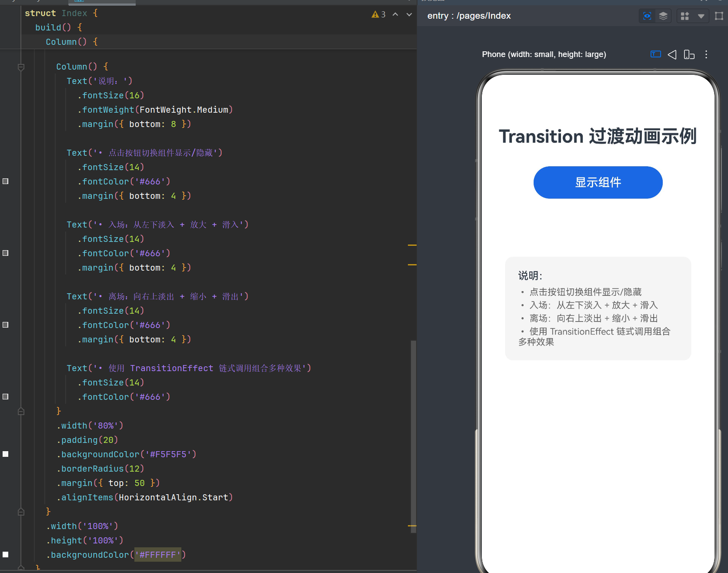Viewport: 728px width, 573px height.
Task: Click #666 gutter swatch for 入场 text
Action: [6, 253]
